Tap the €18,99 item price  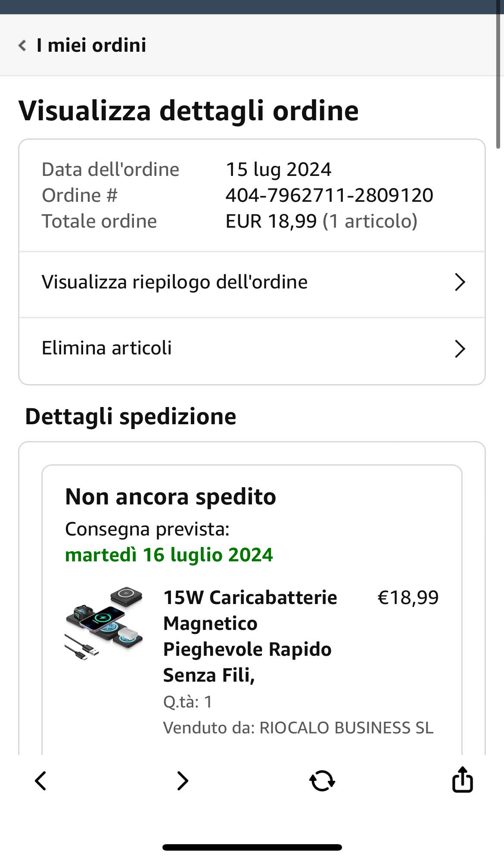tap(408, 598)
